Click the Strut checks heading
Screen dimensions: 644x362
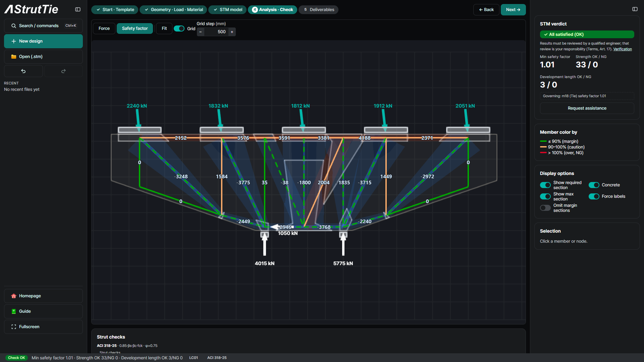(111, 337)
